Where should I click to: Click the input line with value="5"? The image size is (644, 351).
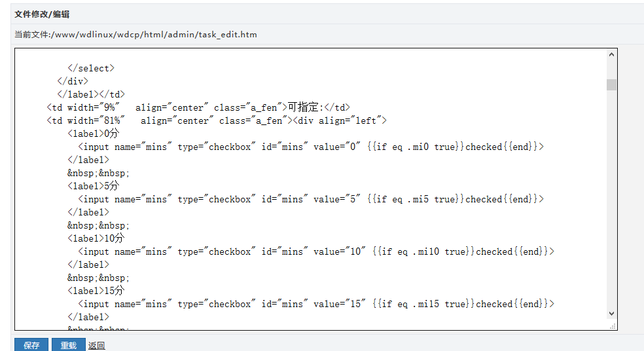point(311,199)
